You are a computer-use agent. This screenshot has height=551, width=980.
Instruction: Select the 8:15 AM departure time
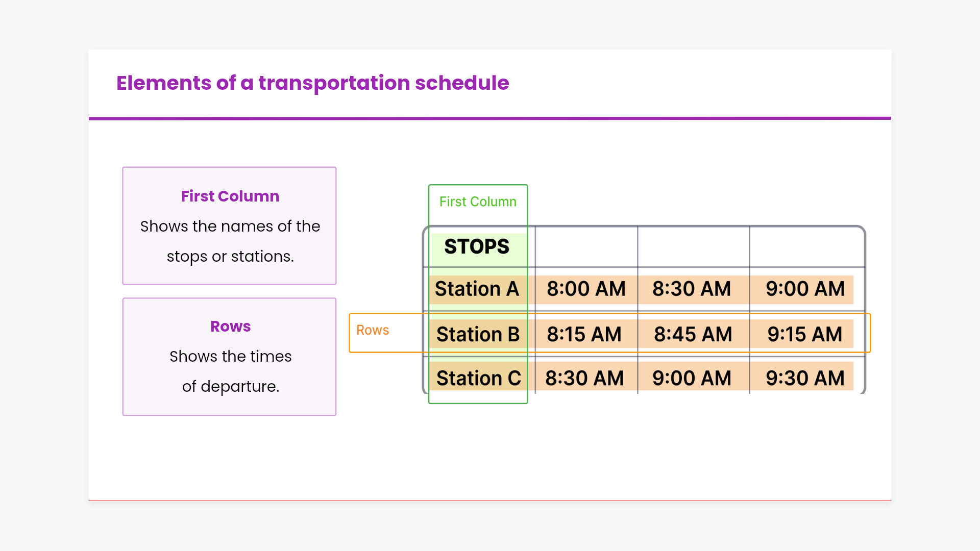coord(584,335)
